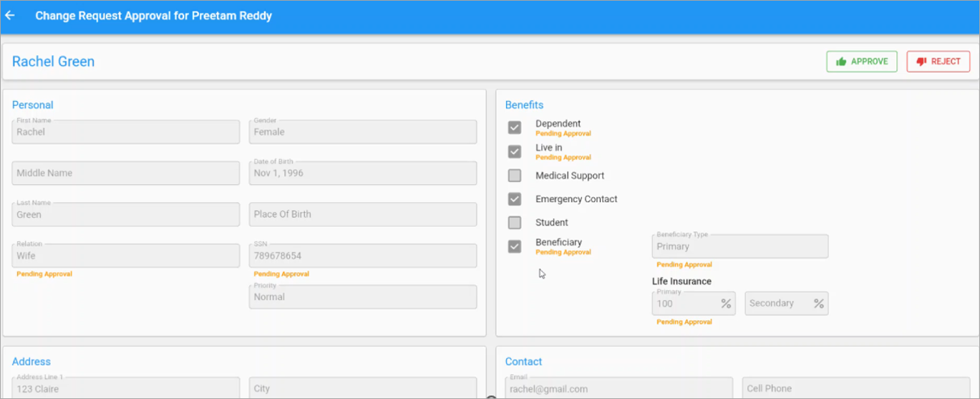This screenshot has width=980, height=399.
Task: Click the SSN input field
Action: [362, 256]
